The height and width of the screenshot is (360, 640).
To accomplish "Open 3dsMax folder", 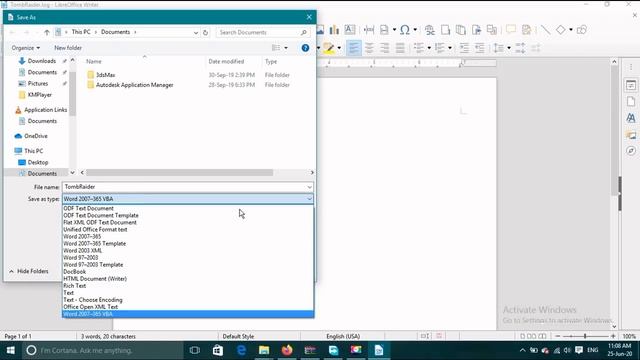I will [x=106, y=75].
